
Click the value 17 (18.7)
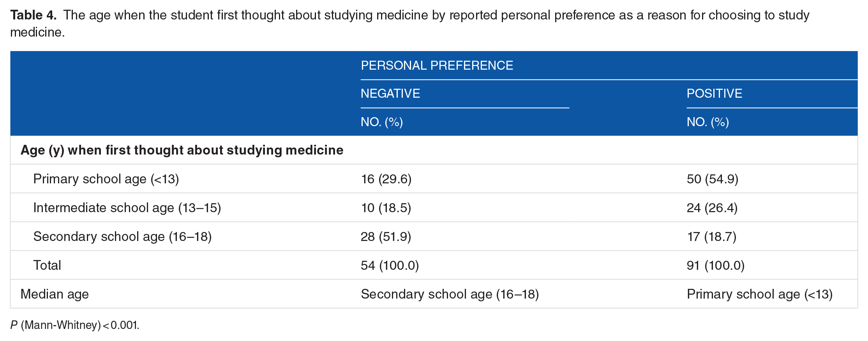point(712,237)
